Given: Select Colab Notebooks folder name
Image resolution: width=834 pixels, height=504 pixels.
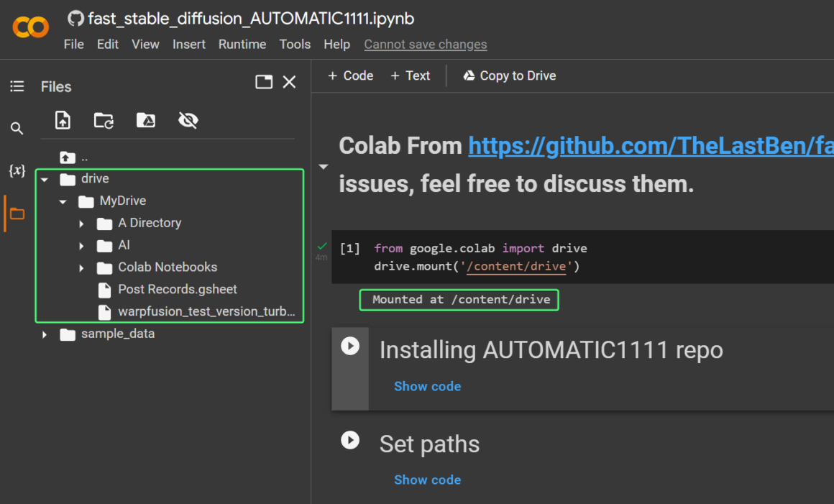Looking at the screenshot, I should (x=168, y=267).
